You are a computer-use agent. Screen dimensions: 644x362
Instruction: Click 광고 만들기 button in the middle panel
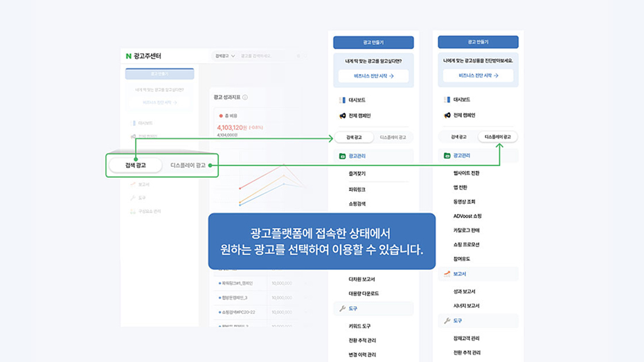373,42
